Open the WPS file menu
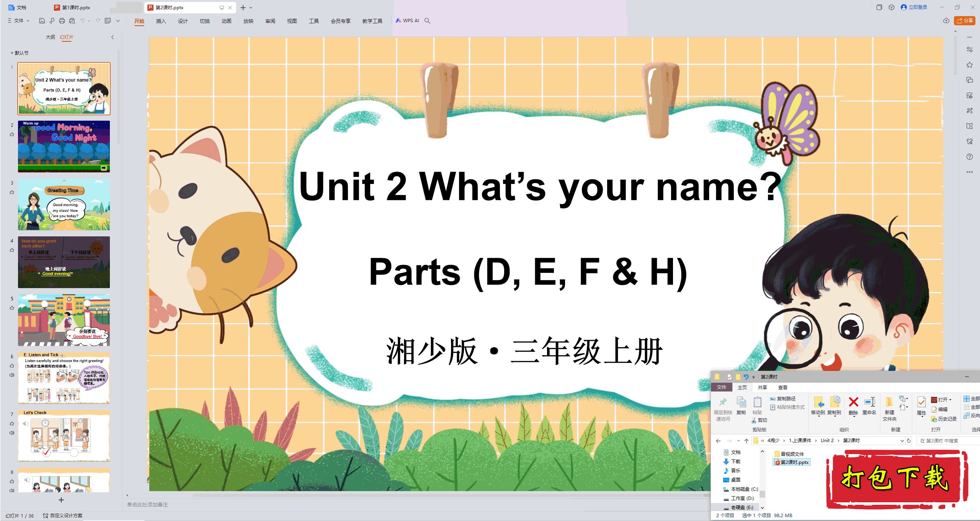The image size is (980, 521). point(18,21)
